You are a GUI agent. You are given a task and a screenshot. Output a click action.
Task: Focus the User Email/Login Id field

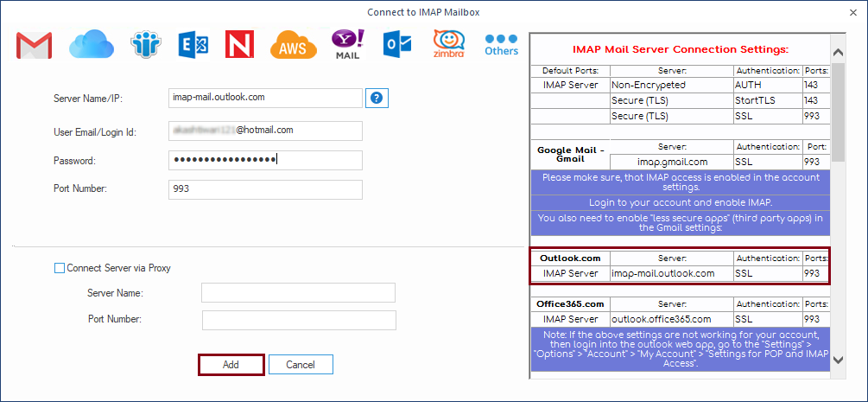tap(266, 131)
